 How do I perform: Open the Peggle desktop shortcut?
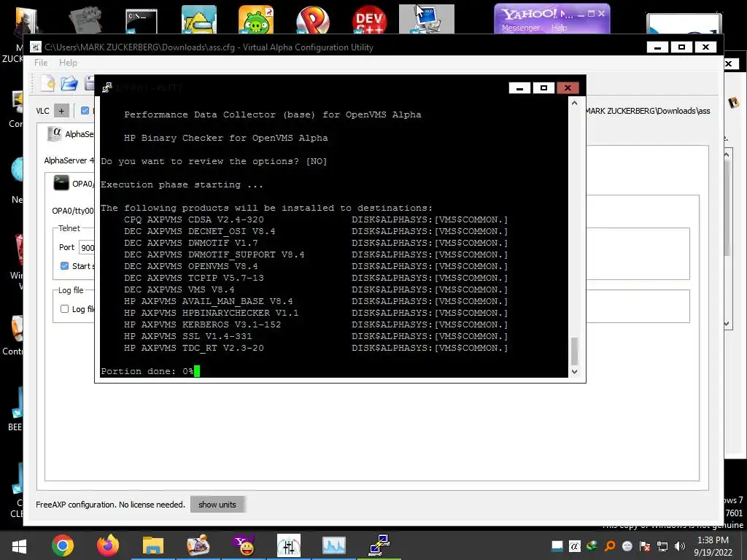coord(312,20)
